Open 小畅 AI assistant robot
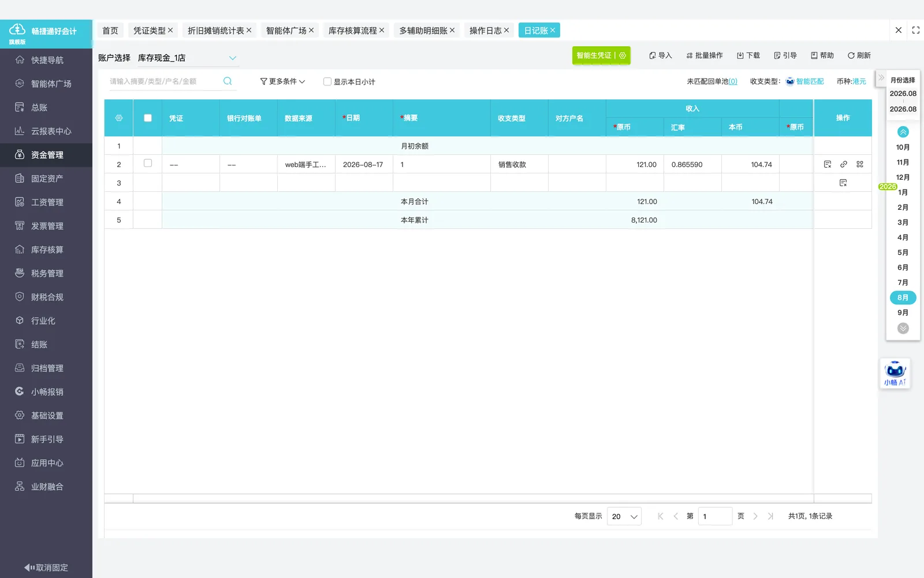Screen dimensions: 924x578 895,373
